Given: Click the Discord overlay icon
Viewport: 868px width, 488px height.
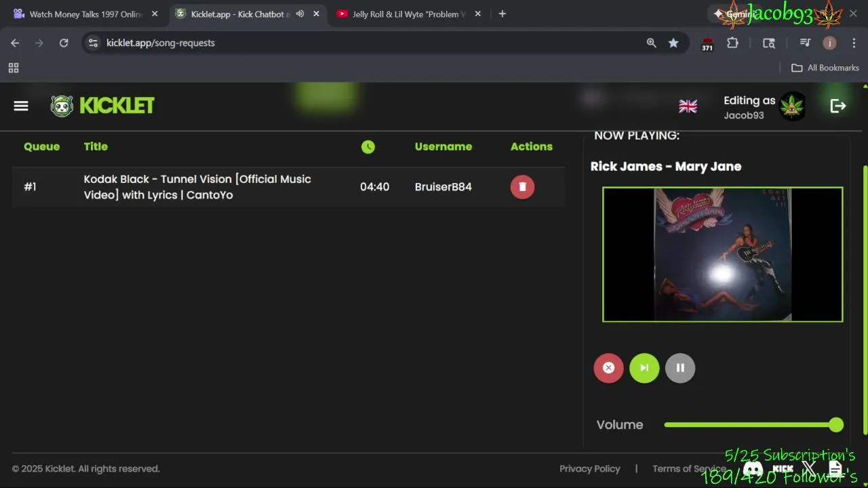Looking at the screenshot, I should 753,469.
